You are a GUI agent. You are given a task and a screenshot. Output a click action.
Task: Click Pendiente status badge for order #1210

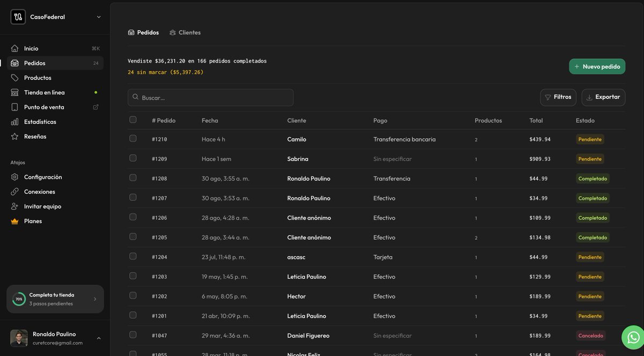[x=590, y=139]
